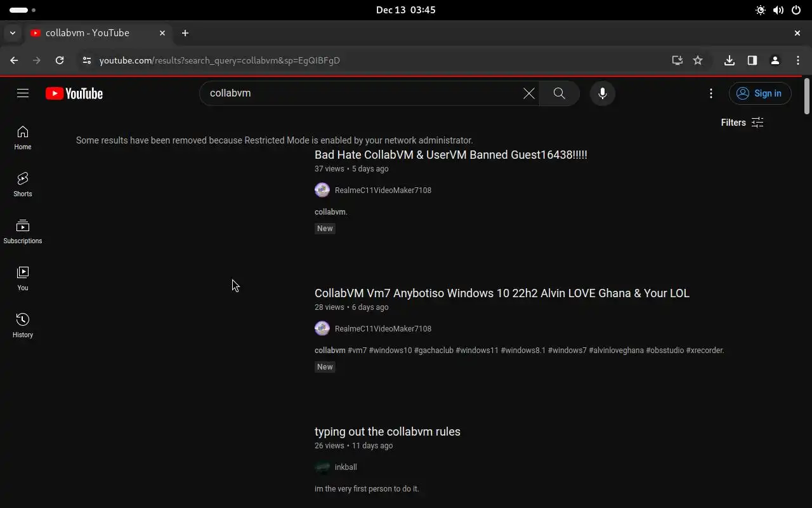The image size is (812, 508).
Task: Click the 'New' badge under Bad Hate video
Action: tap(325, 229)
